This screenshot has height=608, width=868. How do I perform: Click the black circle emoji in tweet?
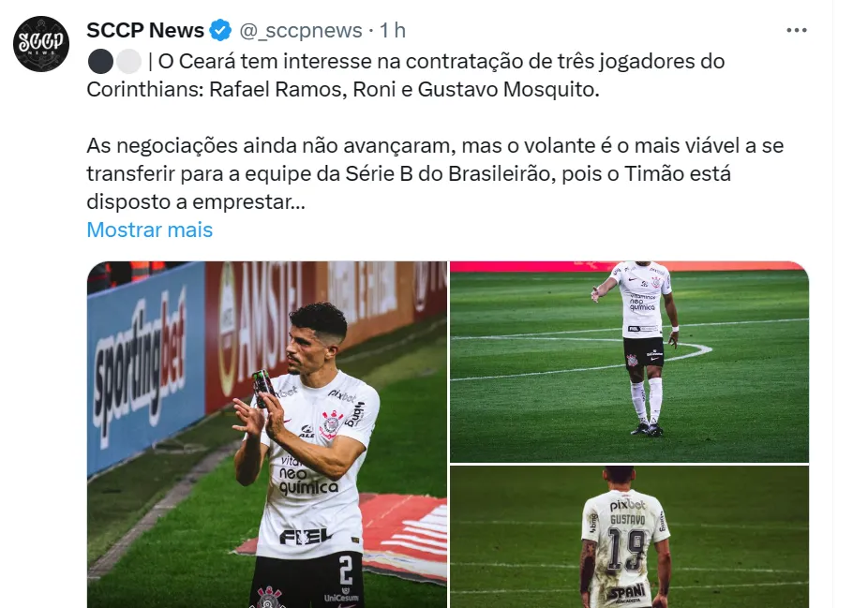[100, 62]
